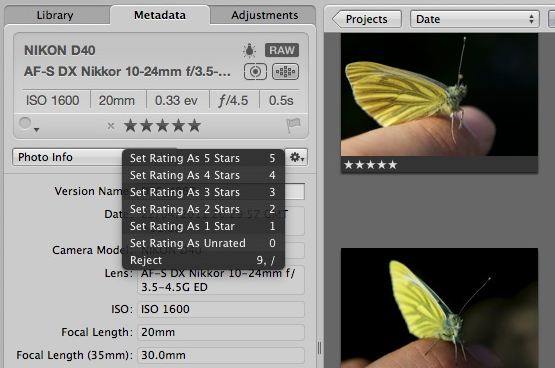Open the color label popup
This screenshot has width=555, height=368.
(x=28, y=125)
